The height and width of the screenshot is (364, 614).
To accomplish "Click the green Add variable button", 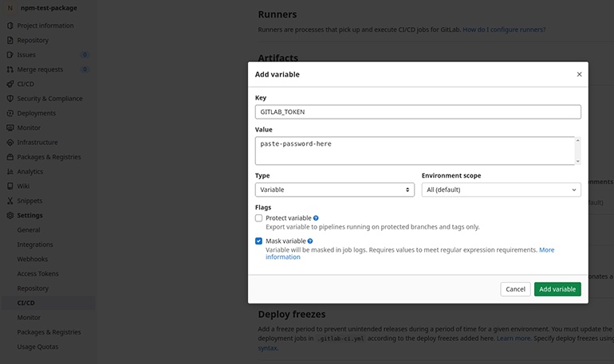I will pyautogui.click(x=557, y=289).
